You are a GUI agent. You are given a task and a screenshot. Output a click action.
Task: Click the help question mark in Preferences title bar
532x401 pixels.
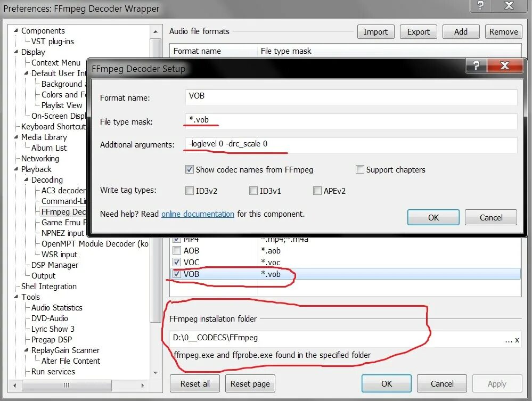tap(480, 5)
